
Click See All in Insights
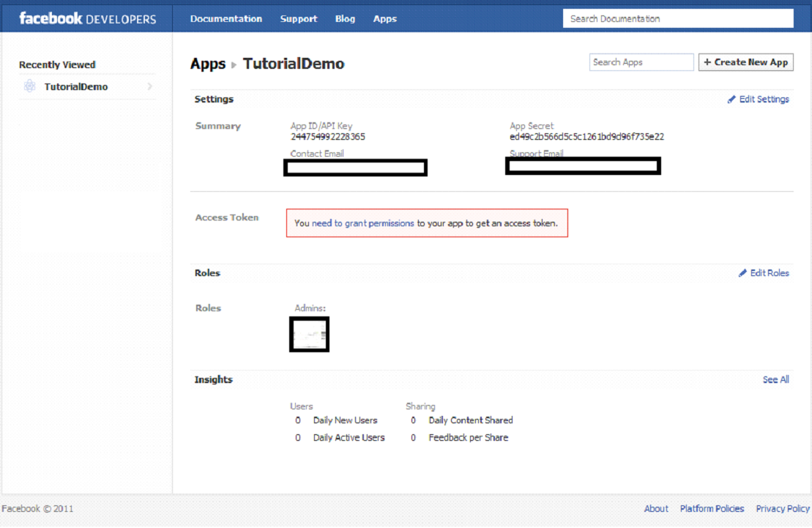tap(775, 380)
